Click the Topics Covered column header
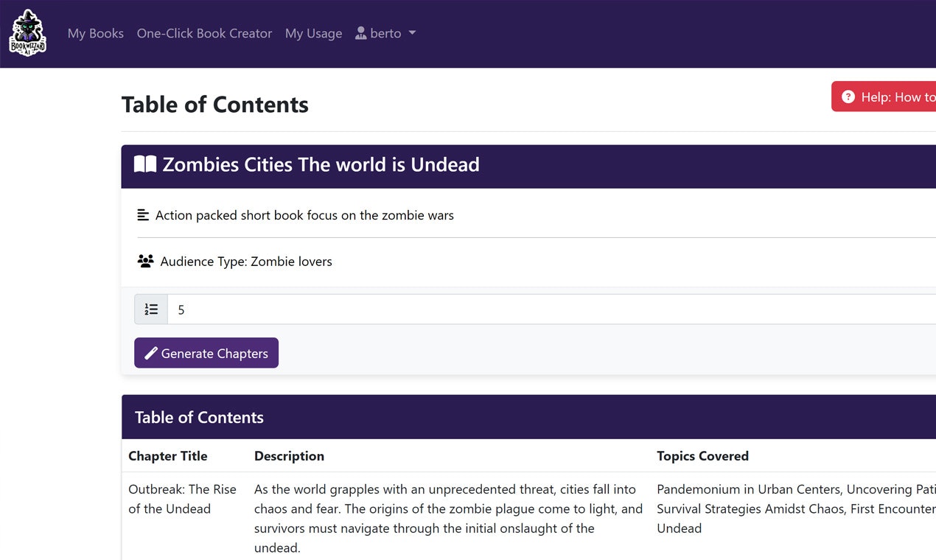The image size is (936, 560). [x=702, y=456]
